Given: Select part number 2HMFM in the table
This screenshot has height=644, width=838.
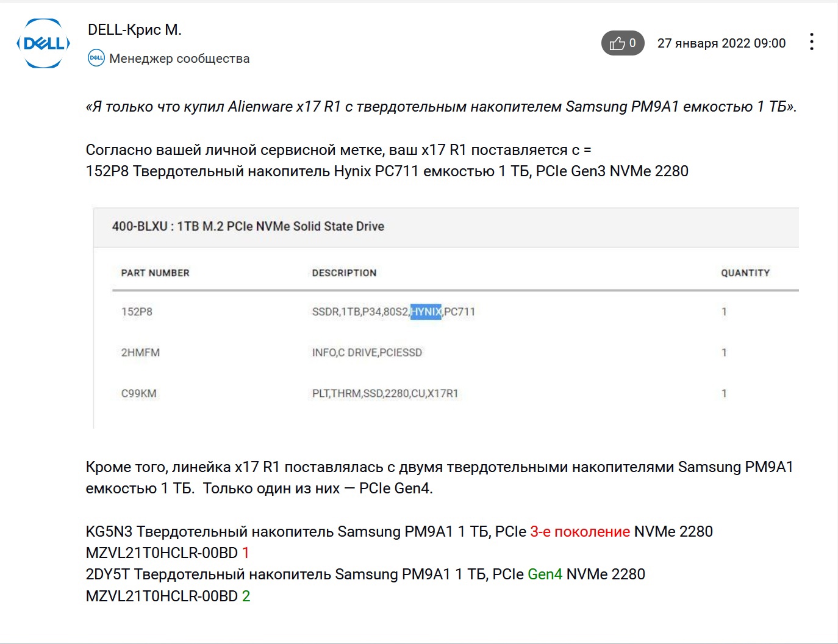Looking at the screenshot, I should 140,352.
